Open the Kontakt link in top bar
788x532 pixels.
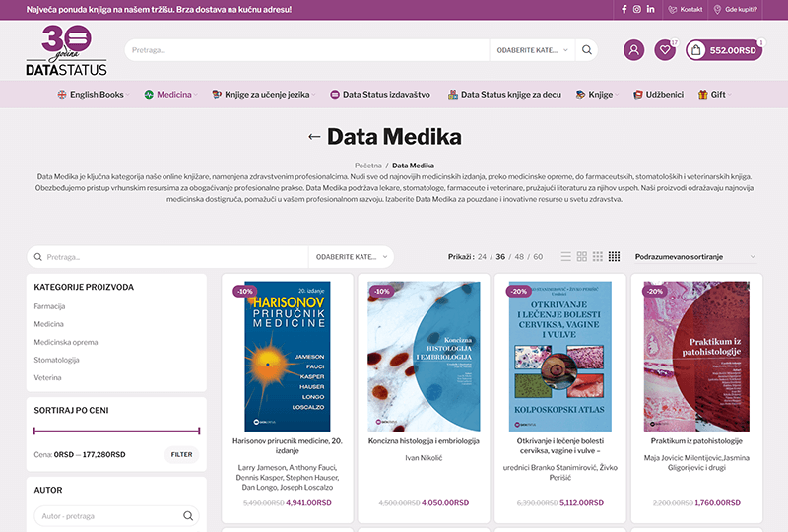coord(685,9)
